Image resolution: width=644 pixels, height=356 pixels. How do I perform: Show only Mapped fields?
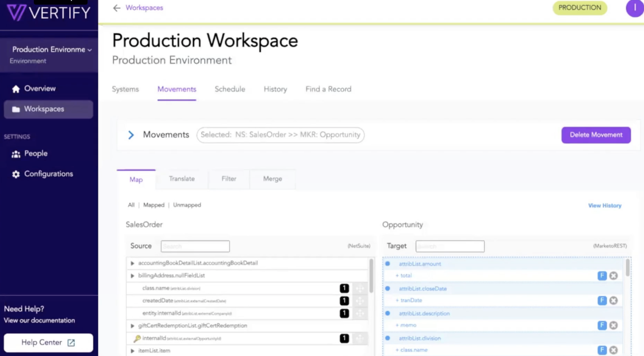(154, 205)
